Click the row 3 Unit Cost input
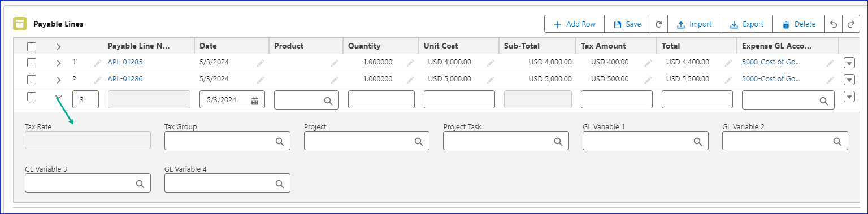 pos(459,99)
